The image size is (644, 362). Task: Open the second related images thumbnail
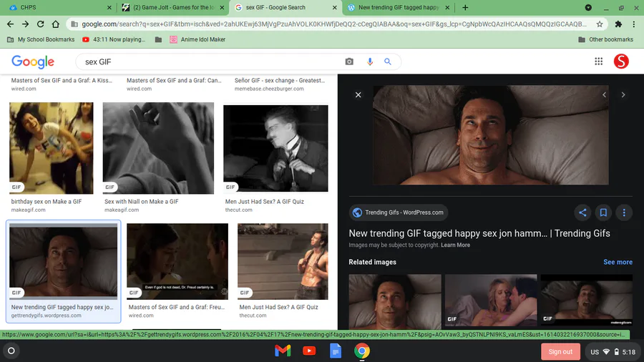pyautogui.click(x=491, y=300)
